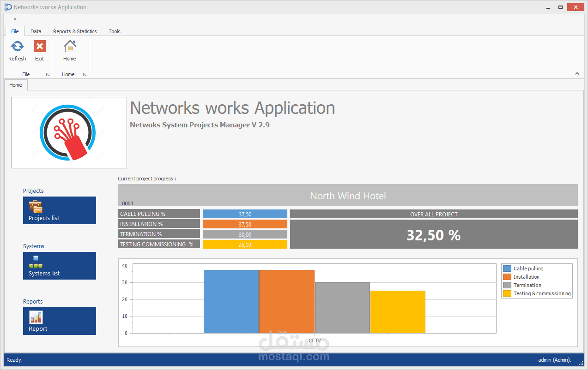Click the blue Cable pulling legend swatch
588x370 pixels.
point(507,269)
